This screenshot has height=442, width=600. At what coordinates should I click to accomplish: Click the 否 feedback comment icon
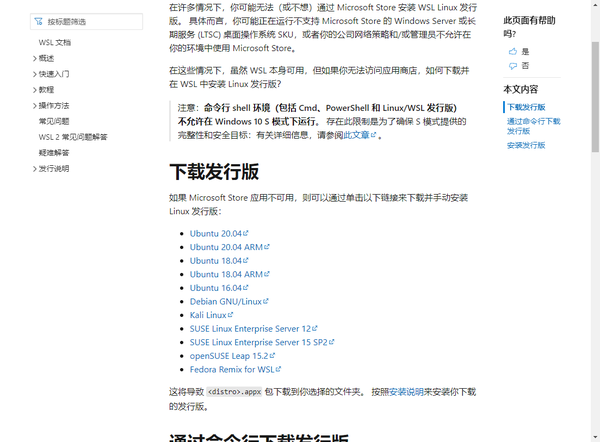tap(513, 66)
